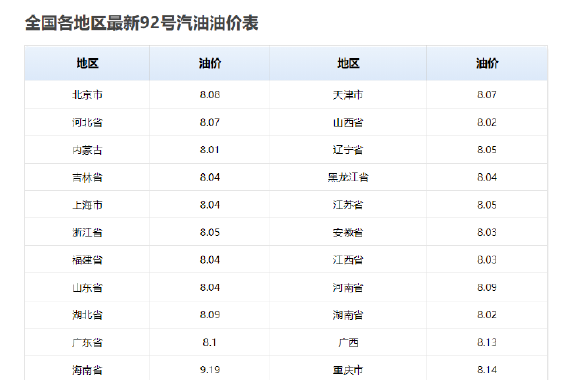Click the title 全国各地区最新92号汽油油价表
Image resolution: width=570 pixels, height=380 pixels.
click(x=141, y=23)
